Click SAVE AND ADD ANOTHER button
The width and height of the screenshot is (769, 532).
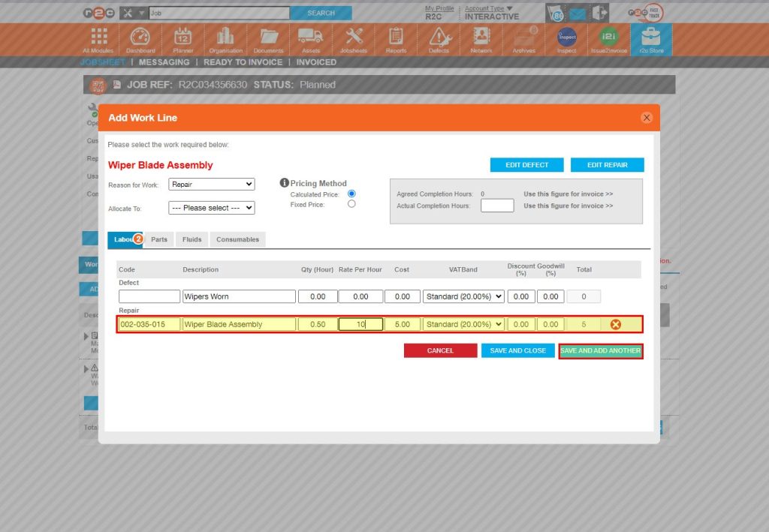(601, 350)
